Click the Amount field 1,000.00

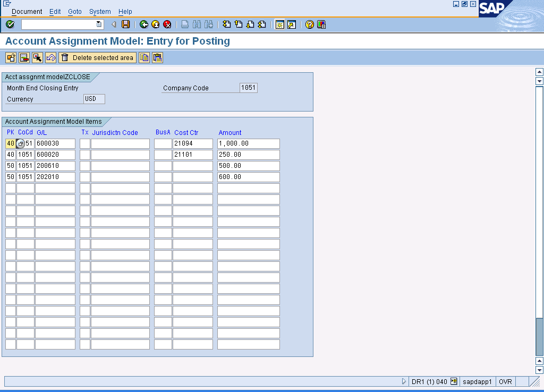pos(249,143)
